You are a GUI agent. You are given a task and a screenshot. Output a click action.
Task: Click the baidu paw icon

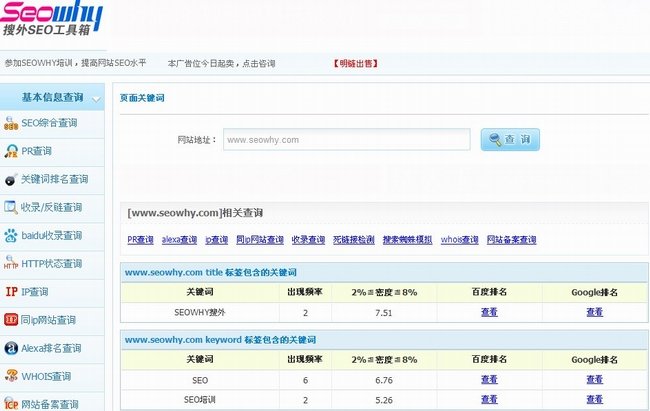[x=11, y=235]
